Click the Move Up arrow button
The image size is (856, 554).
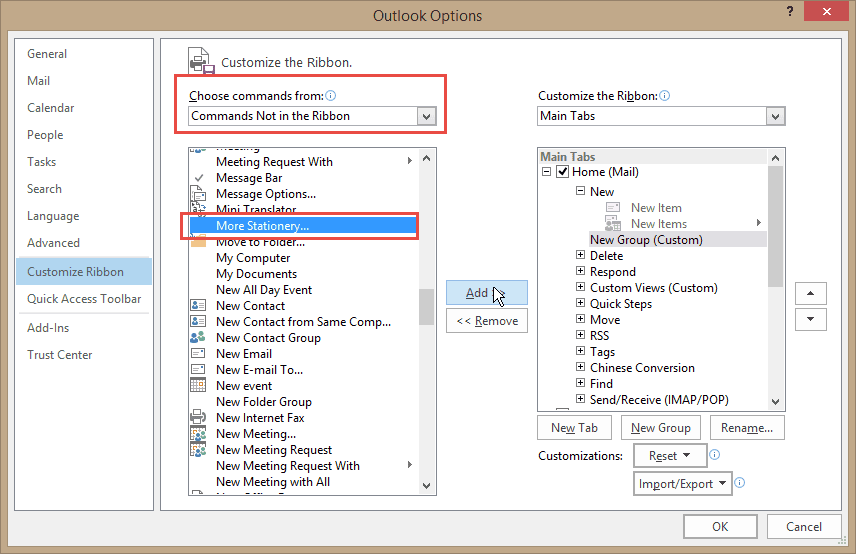(x=811, y=294)
